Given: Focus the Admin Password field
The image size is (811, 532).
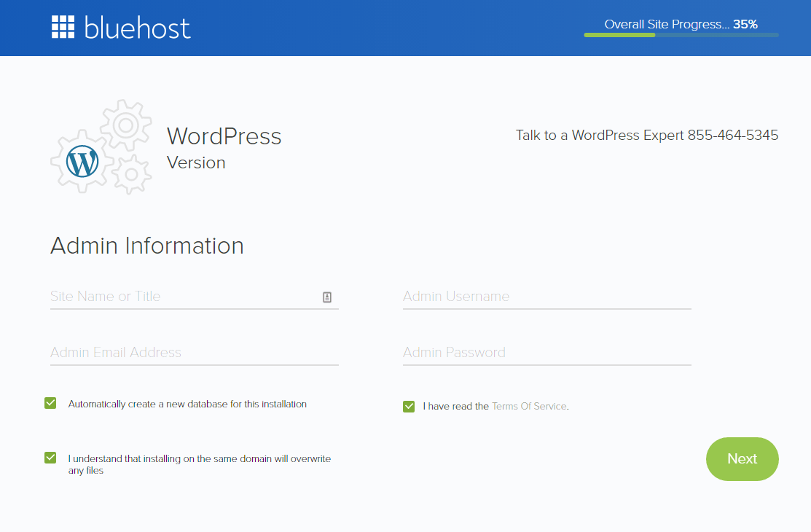Looking at the screenshot, I should coord(547,353).
